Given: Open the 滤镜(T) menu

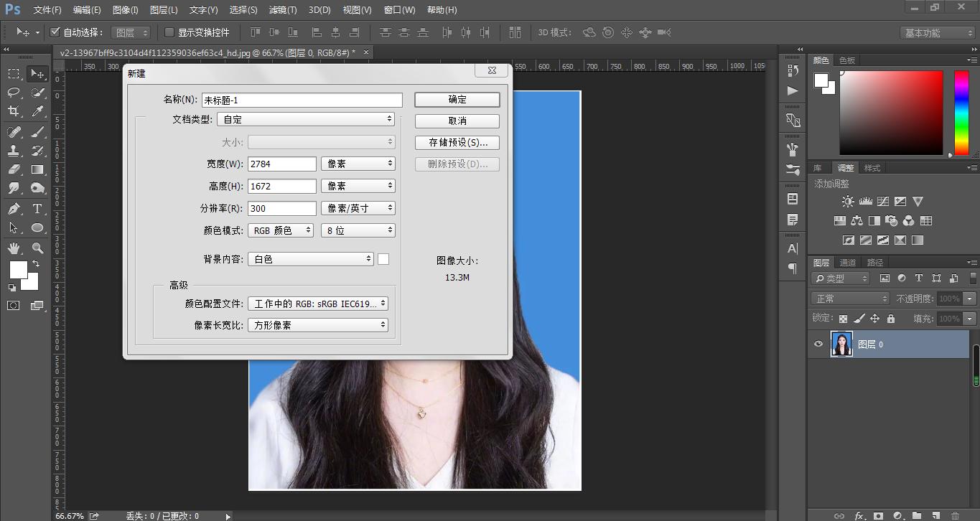Looking at the screenshot, I should 282,10.
